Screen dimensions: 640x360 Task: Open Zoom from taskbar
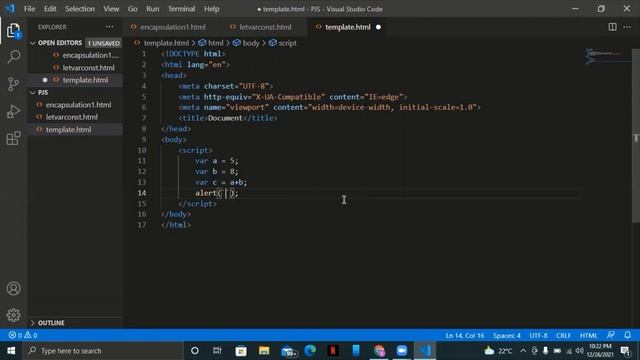point(402,351)
